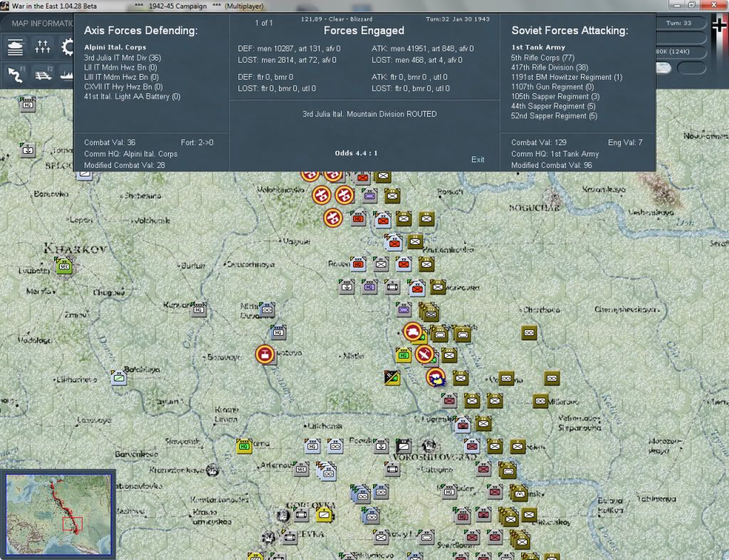Click '3rd Julia Ital. Mountain Division ROUTED' message
Viewport: 729px width, 560px height.
369,114
